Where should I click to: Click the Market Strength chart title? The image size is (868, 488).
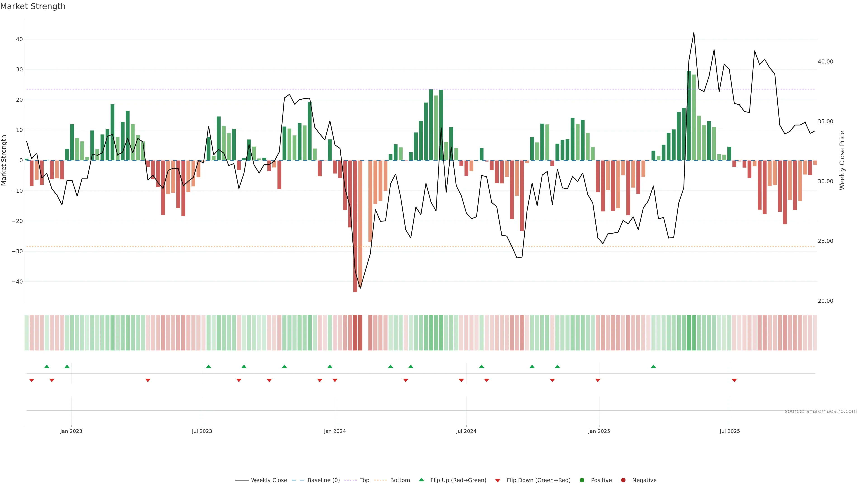click(33, 6)
